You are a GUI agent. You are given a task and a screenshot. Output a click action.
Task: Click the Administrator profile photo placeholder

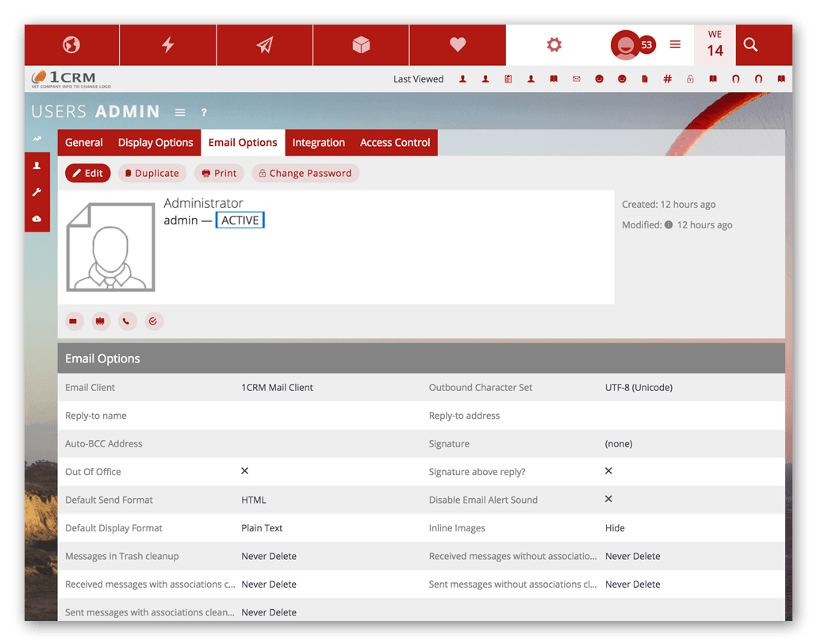coord(110,247)
